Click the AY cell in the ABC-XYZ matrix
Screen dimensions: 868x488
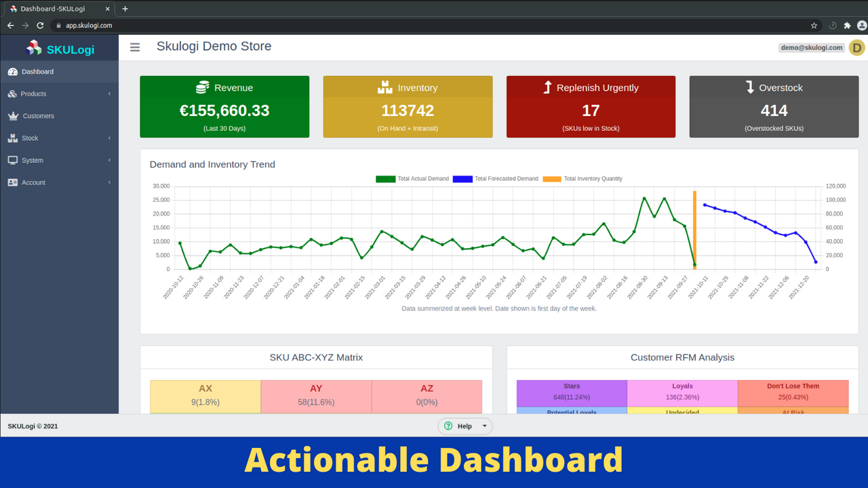[315, 393]
